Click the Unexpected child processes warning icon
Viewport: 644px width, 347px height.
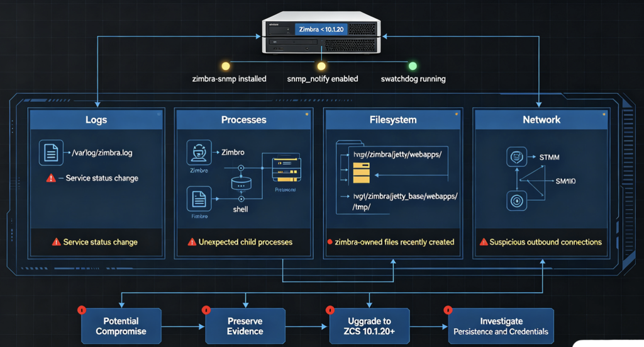point(192,242)
